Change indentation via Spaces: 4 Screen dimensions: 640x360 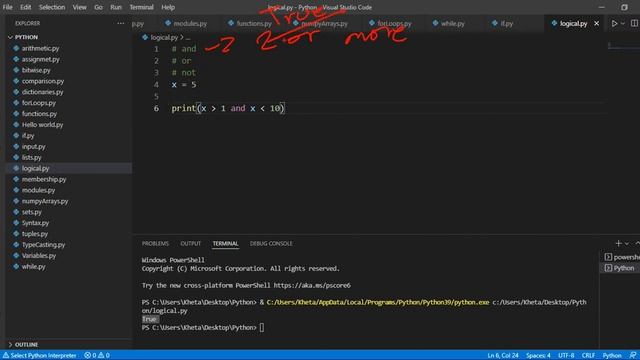(538, 356)
